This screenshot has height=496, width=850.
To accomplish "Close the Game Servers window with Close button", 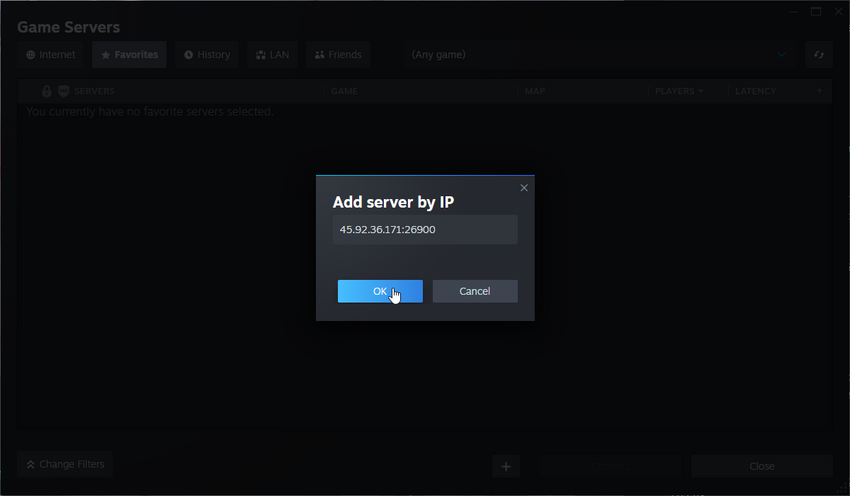I will coord(762,466).
